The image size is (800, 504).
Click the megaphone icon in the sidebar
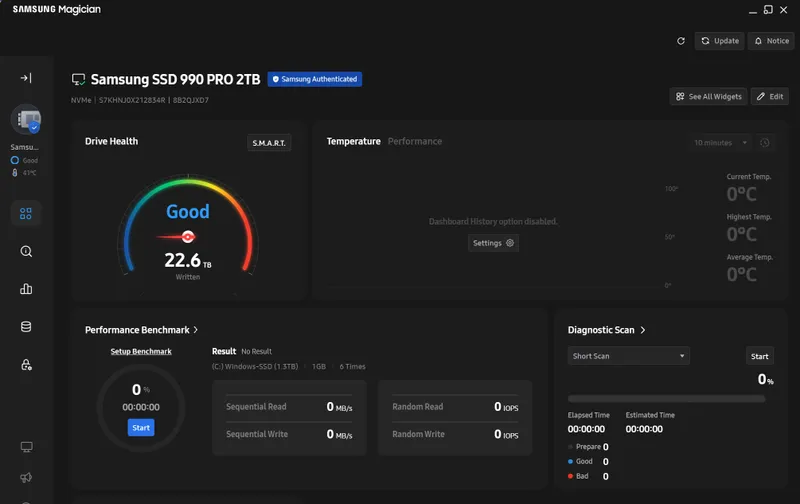tap(26, 477)
